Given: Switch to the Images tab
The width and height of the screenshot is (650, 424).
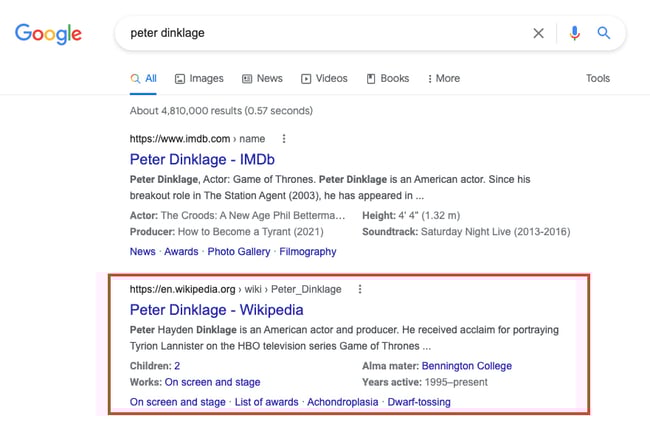Looking at the screenshot, I should (199, 78).
